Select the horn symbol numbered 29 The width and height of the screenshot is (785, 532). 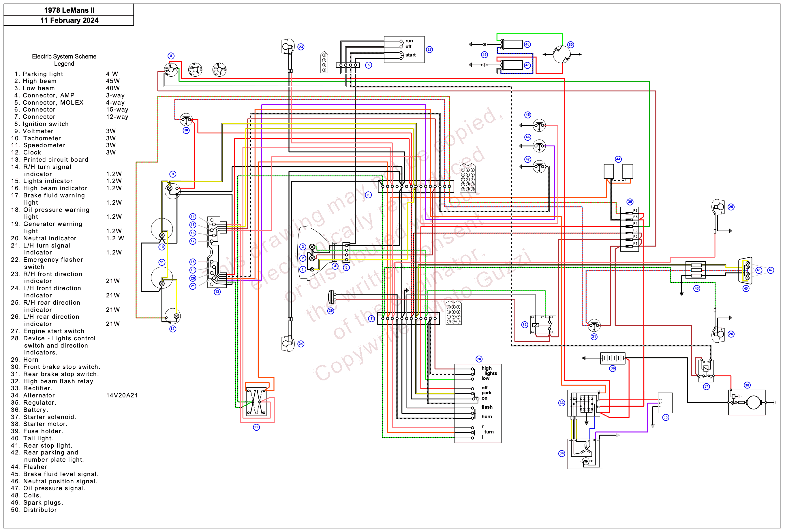coord(333,297)
